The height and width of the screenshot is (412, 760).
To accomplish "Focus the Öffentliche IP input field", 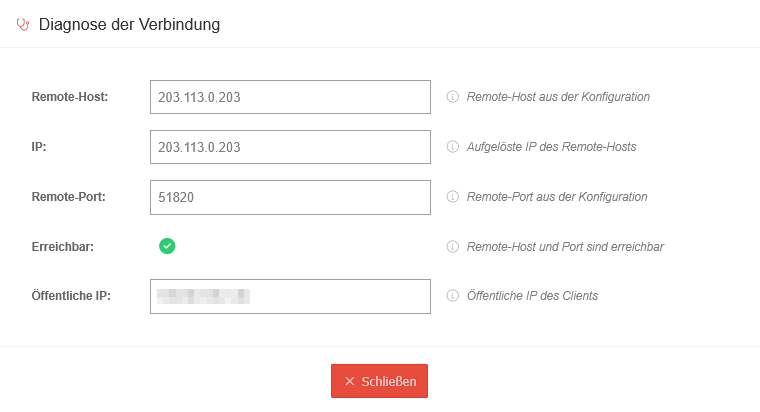I will point(290,296).
